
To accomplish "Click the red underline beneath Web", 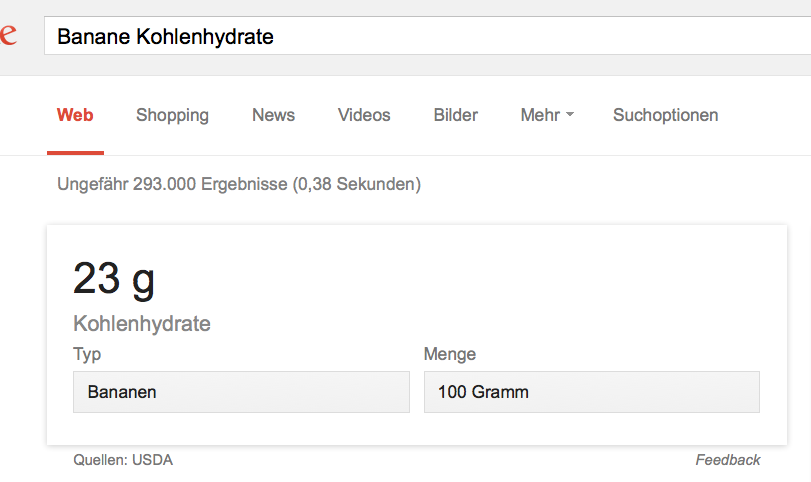I will pyautogui.click(x=75, y=153).
